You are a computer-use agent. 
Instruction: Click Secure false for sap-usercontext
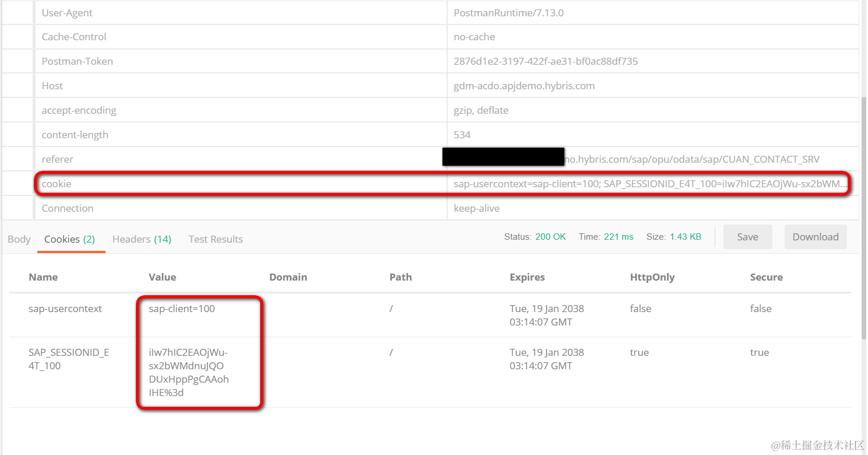pyautogui.click(x=761, y=309)
